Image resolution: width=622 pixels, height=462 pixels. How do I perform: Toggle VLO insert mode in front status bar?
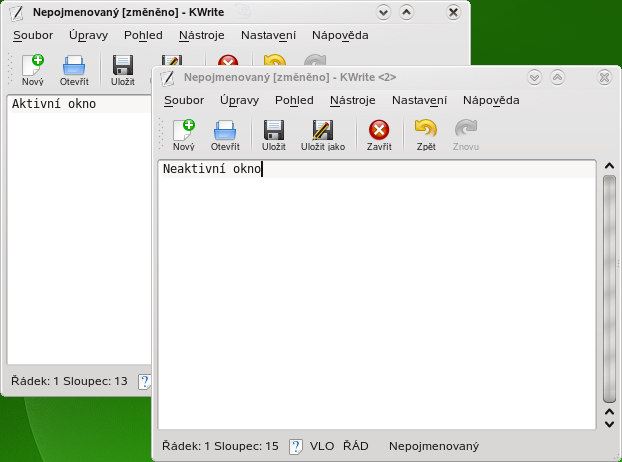click(322, 446)
